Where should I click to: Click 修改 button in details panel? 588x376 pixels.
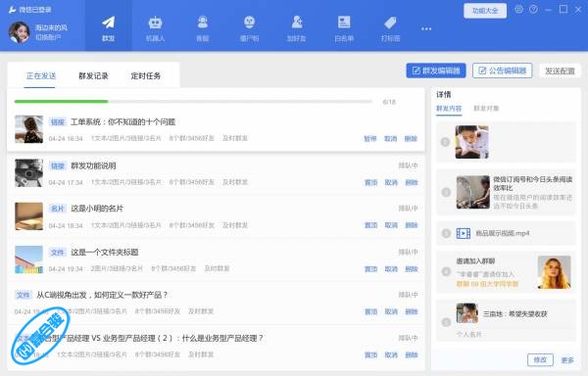540,360
